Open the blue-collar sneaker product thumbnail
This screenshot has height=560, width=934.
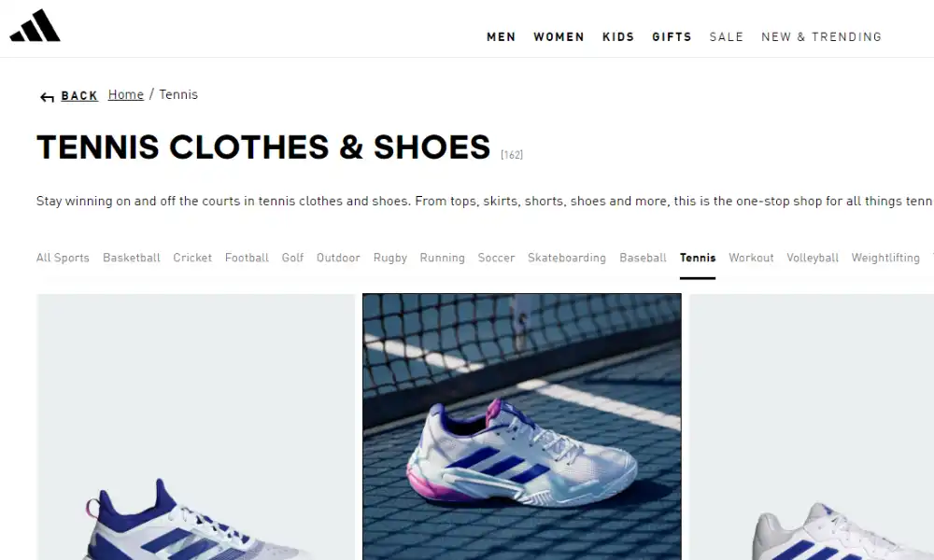(x=196, y=427)
